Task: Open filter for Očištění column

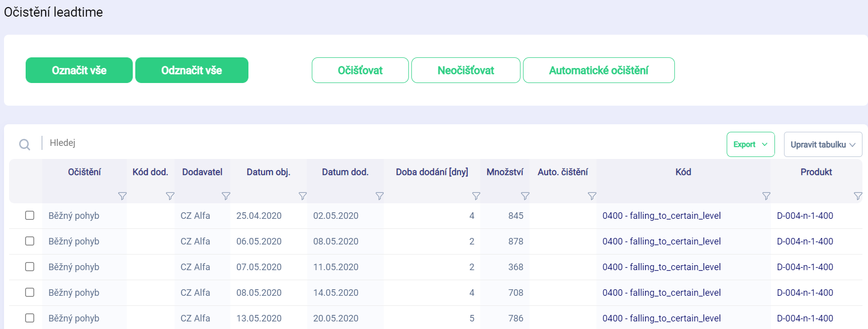Action: coord(122,196)
